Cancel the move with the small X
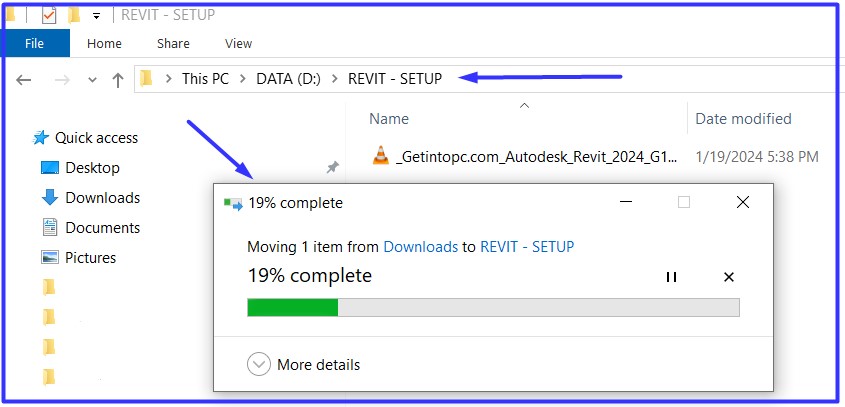Image resolution: width=845 pixels, height=407 pixels. [x=729, y=277]
